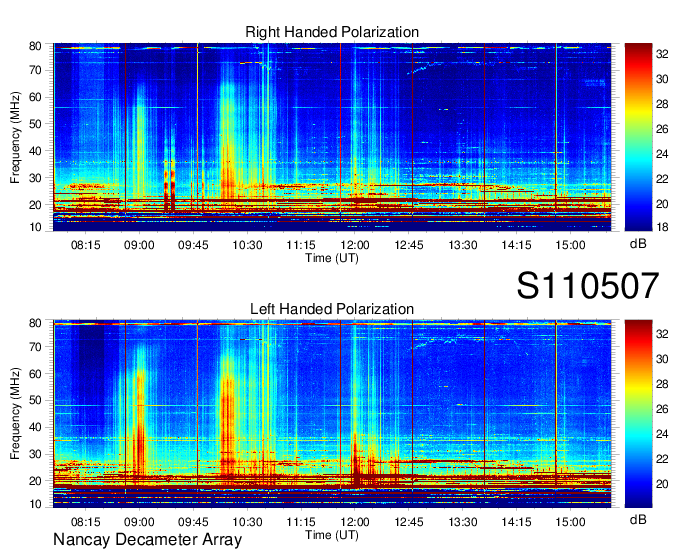The width and height of the screenshot is (680, 552).
Task: Click the S110507 observation label
Action: [588, 285]
